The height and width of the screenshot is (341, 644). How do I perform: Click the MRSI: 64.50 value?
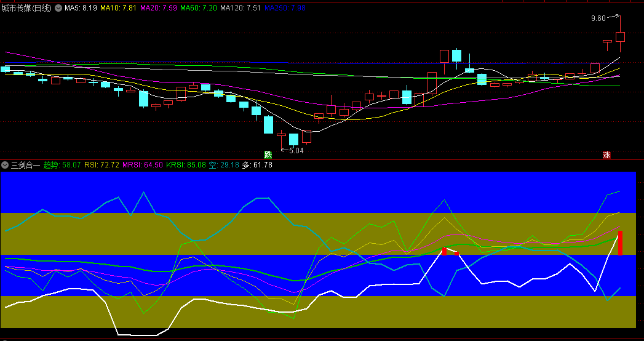143,165
